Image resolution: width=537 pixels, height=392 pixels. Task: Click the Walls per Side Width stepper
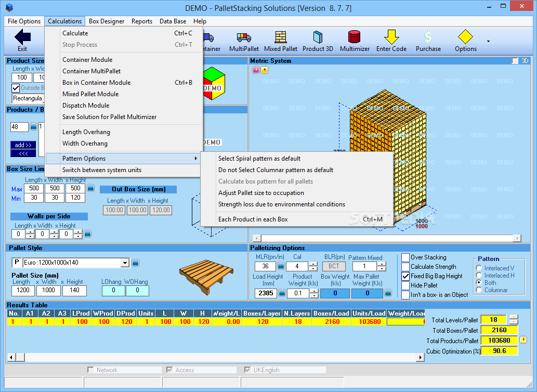tap(54, 234)
